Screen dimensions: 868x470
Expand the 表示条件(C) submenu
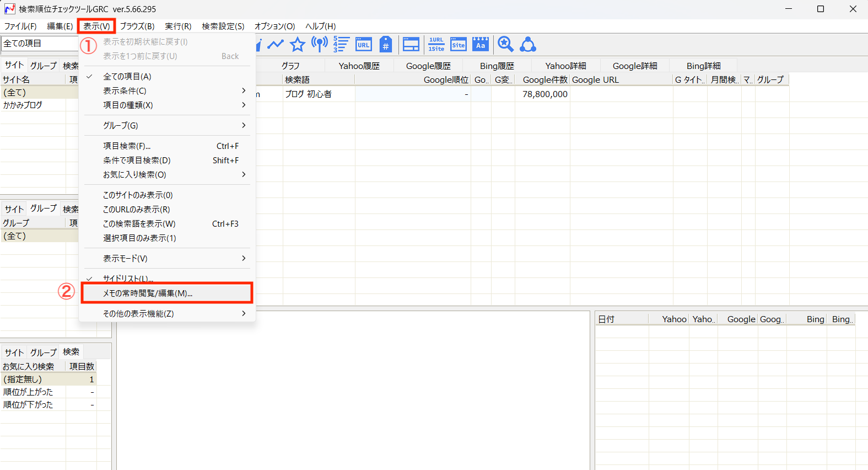[x=167, y=90]
